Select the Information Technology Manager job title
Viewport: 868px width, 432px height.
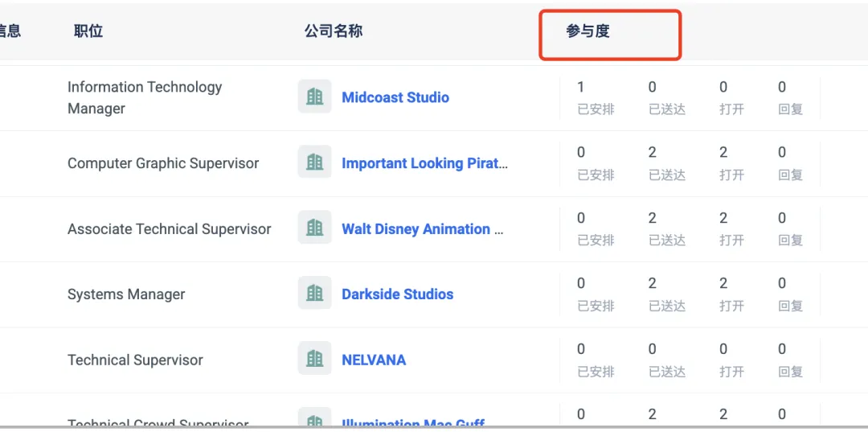click(x=145, y=97)
